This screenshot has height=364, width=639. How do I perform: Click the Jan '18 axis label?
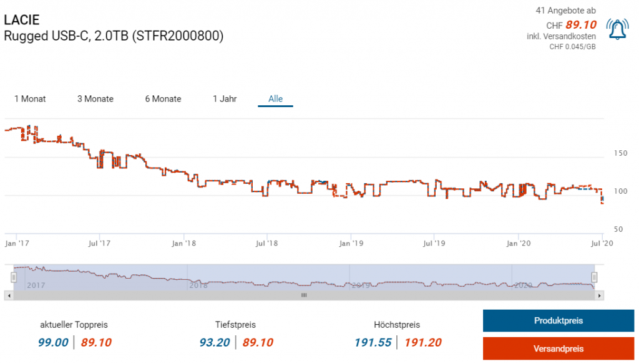click(x=183, y=242)
